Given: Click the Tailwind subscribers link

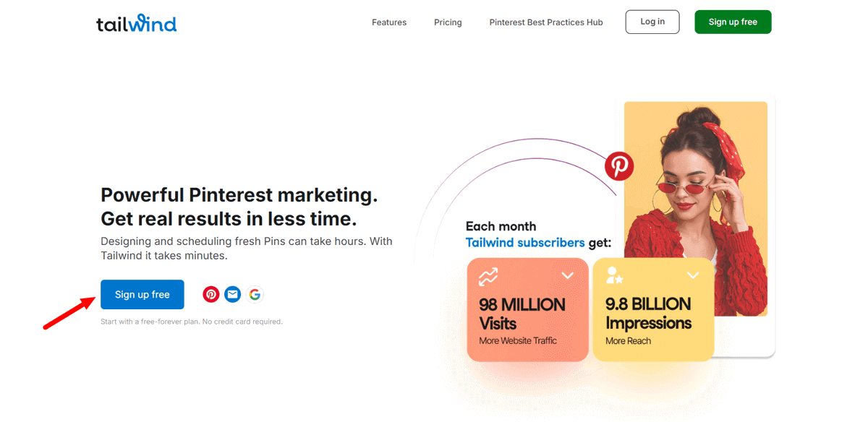Looking at the screenshot, I should [526, 242].
